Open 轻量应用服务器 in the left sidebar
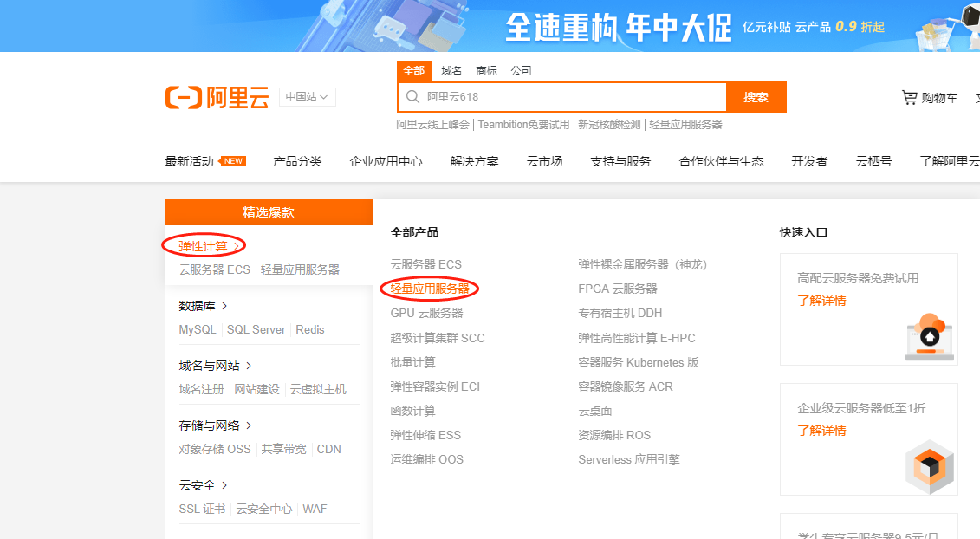980x539 pixels. (x=300, y=269)
